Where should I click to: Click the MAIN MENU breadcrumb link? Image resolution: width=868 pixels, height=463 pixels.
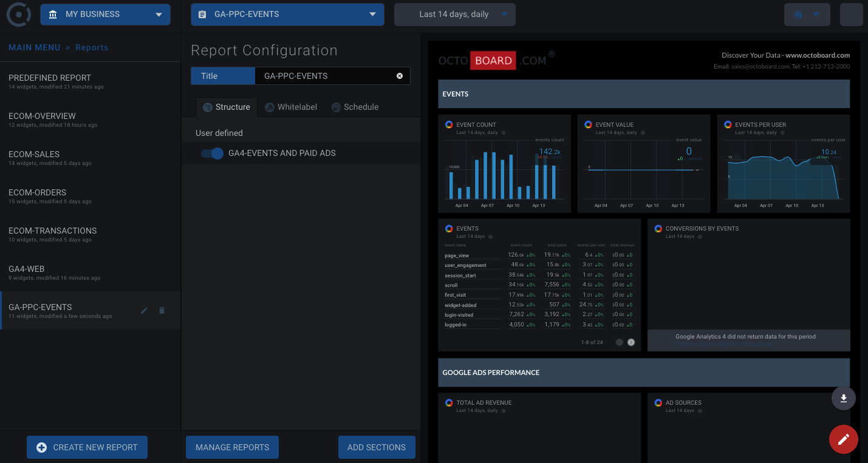35,47
